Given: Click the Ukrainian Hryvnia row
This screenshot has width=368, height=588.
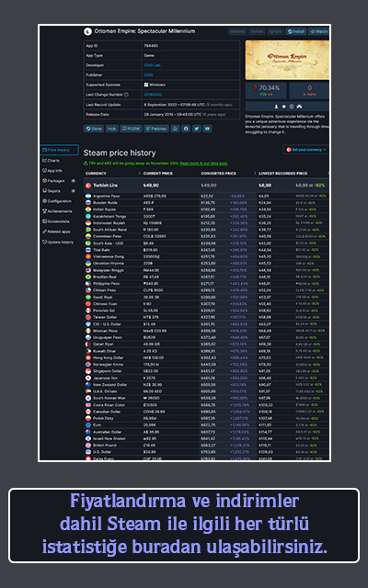Looking at the screenshot, I should 206,264.
